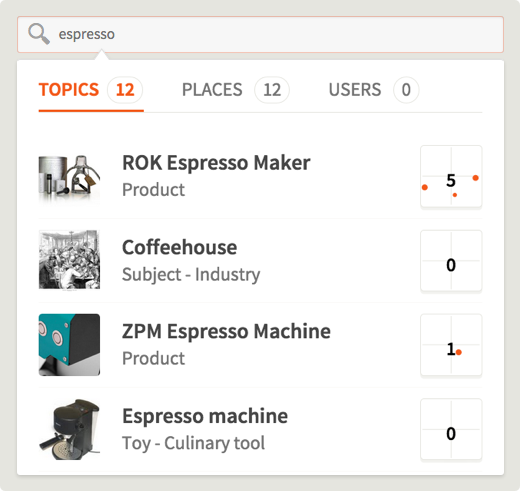Switch to the Topics tab
Image resolution: width=520 pixels, height=491 pixels.
click(x=69, y=90)
